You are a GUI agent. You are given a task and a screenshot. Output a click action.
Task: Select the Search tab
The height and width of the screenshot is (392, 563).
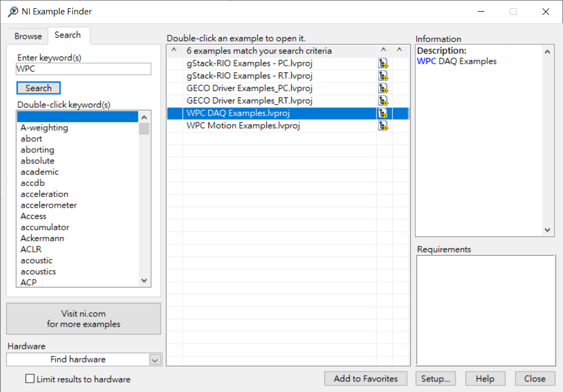click(x=68, y=35)
